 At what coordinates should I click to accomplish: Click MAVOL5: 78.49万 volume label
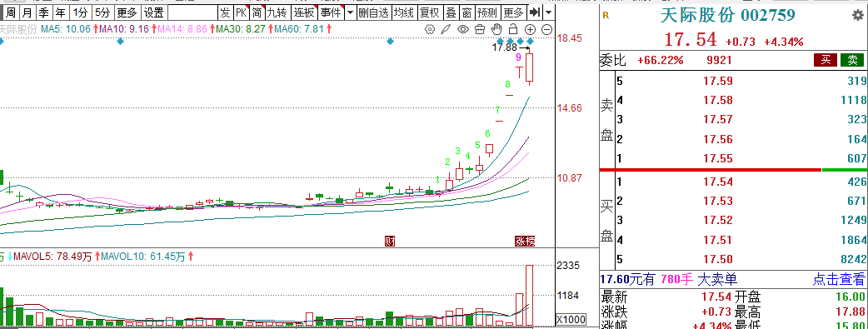point(53,257)
